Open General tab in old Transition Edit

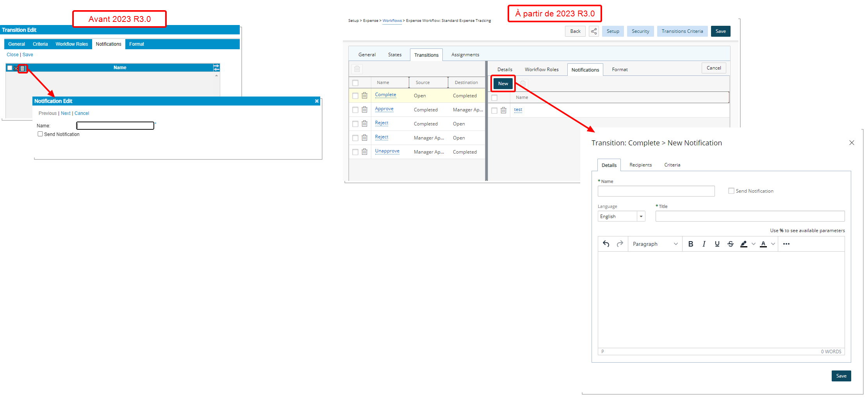coord(16,44)
